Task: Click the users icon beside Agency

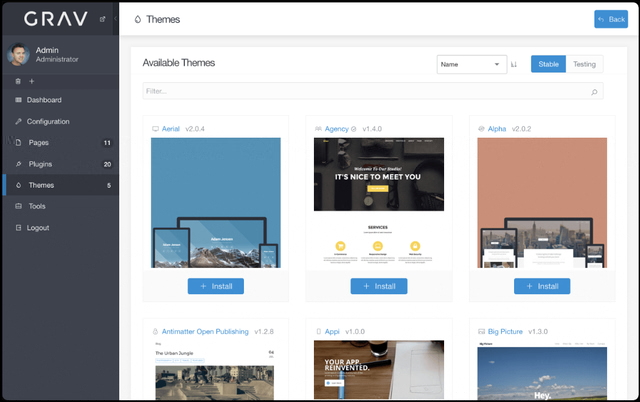Action: pos(318,129)
